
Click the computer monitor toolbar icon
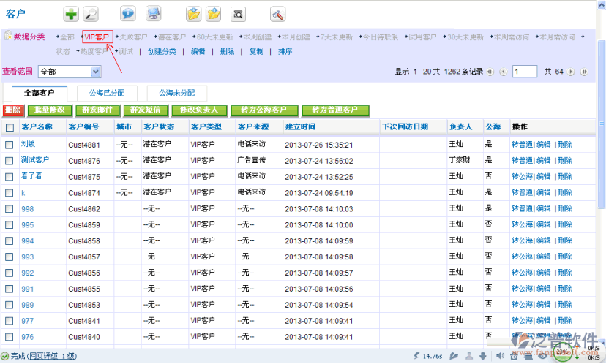(x=153, y=13)
